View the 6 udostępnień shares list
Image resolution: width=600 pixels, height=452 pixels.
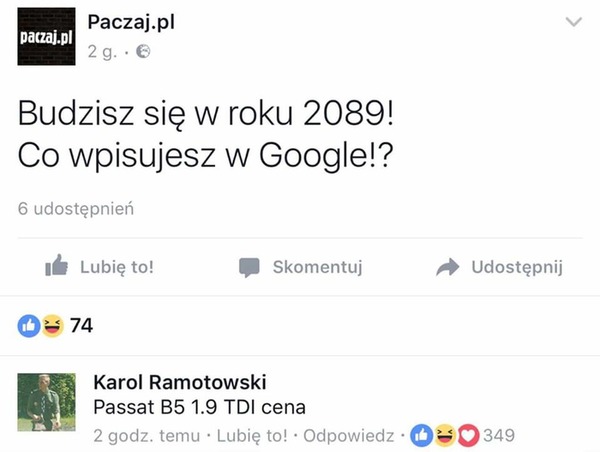(76, 209)
